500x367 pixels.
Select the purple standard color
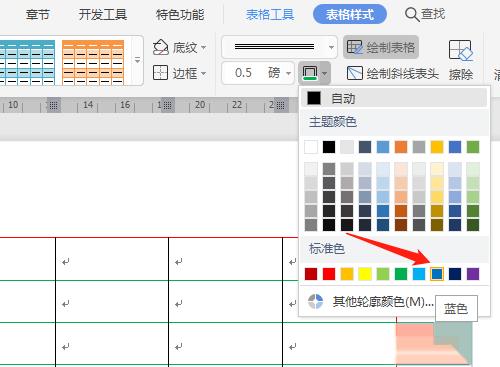tap(473, 274)
